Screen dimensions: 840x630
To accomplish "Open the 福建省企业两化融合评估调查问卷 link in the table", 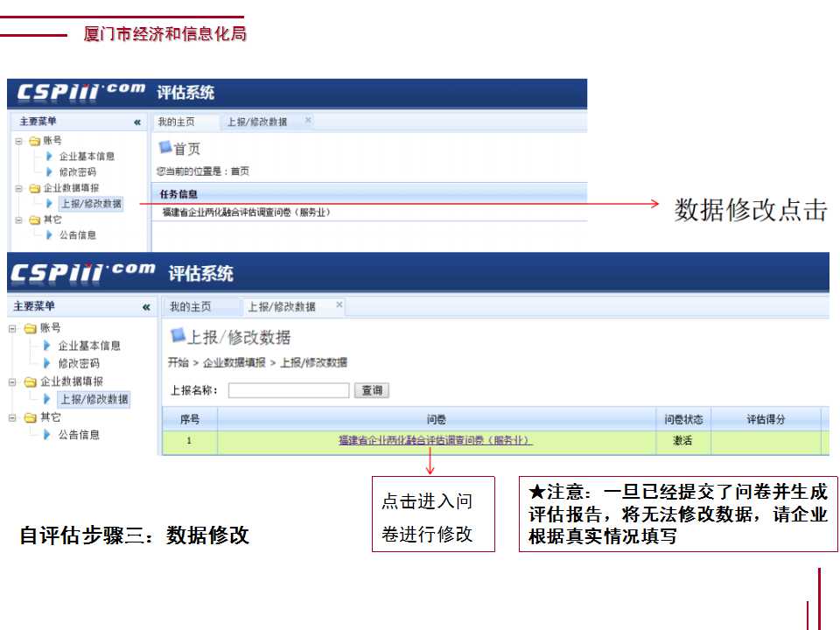I will click(x=436, y=441).
